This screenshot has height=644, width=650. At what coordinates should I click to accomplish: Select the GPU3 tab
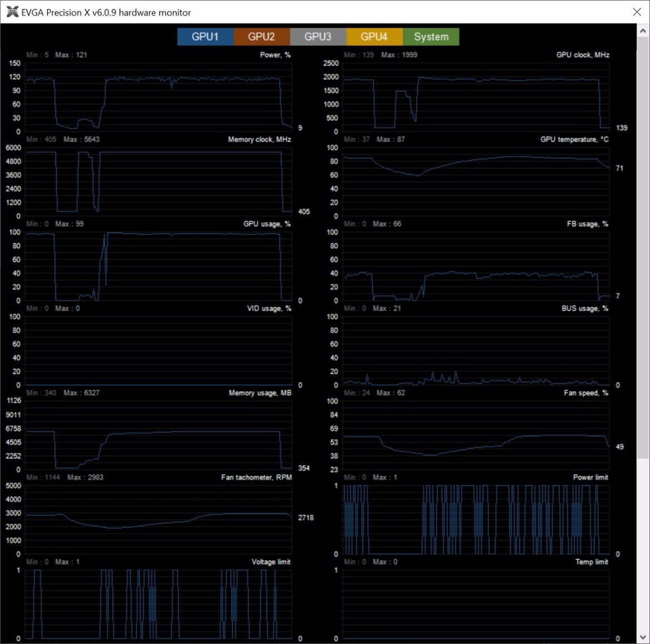(318, 37)
